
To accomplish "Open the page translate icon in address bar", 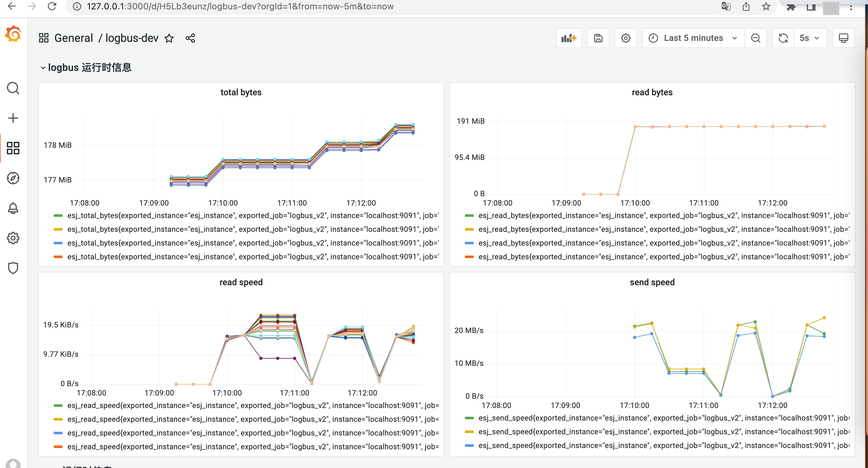I will pyautogui.click(x=726, y=6).
